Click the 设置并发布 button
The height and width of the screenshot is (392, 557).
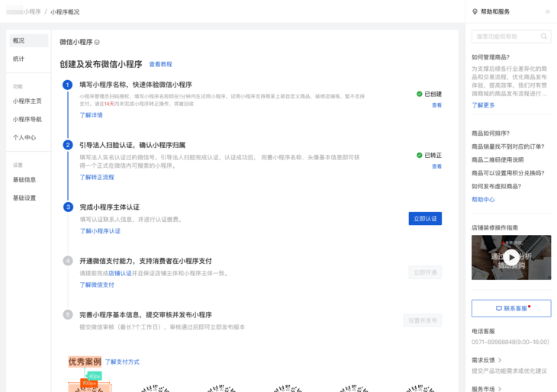423,320
